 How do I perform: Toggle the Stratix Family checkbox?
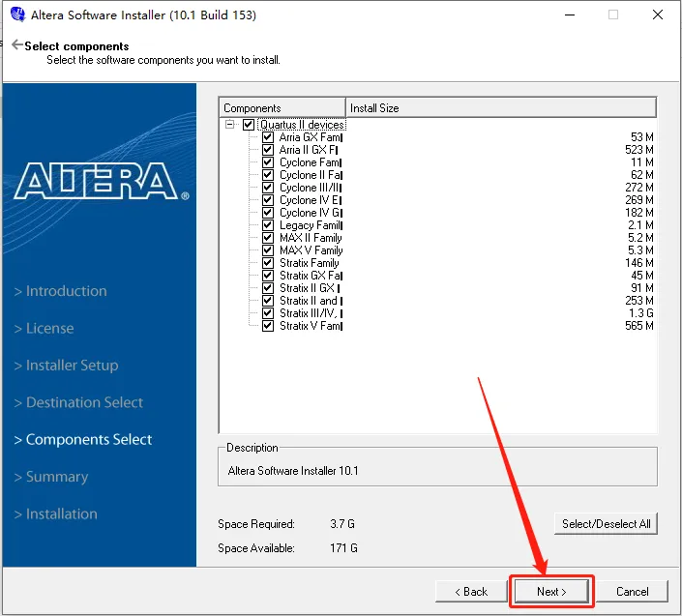[268, 263]
